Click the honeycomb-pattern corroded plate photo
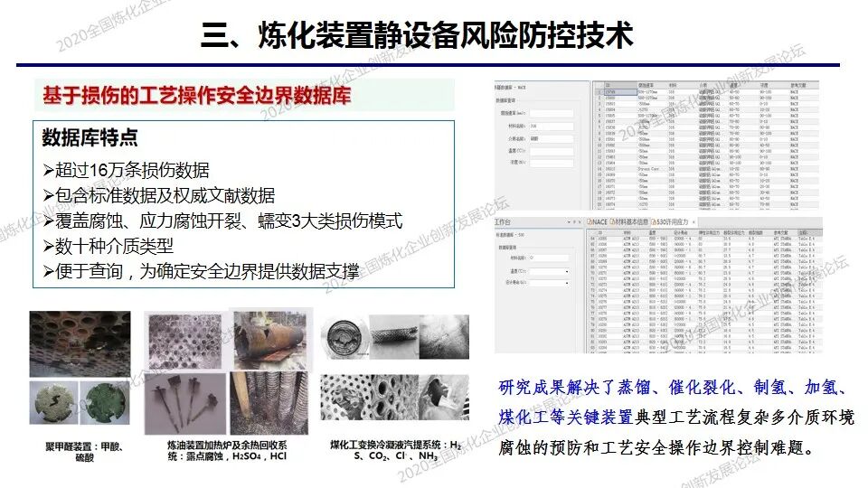Viewport: 868px width, 488px height. pyautogui.click(x=186, y=341)
